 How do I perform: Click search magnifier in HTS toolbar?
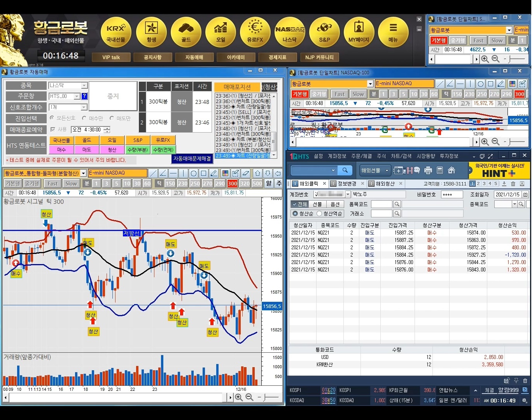tap(345, 170)
